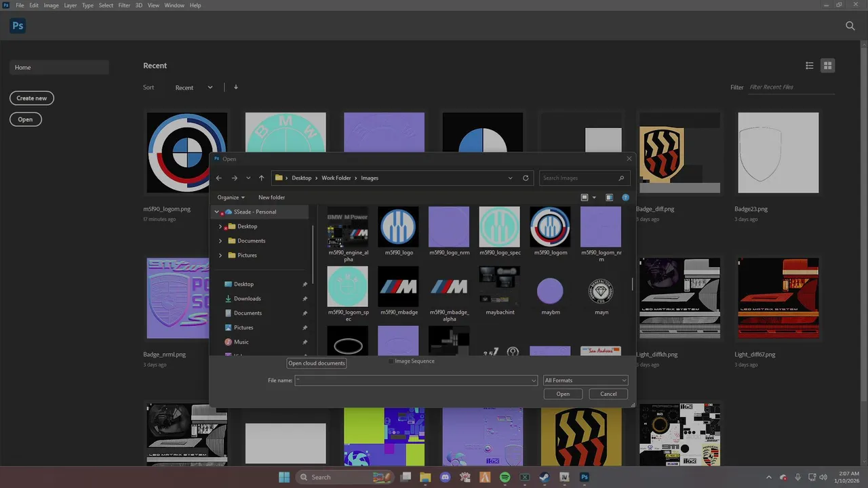Click the forward navigation arrow in Open dialog
The height and width of the screenshot is (488, 868).
tap(235, 178)
